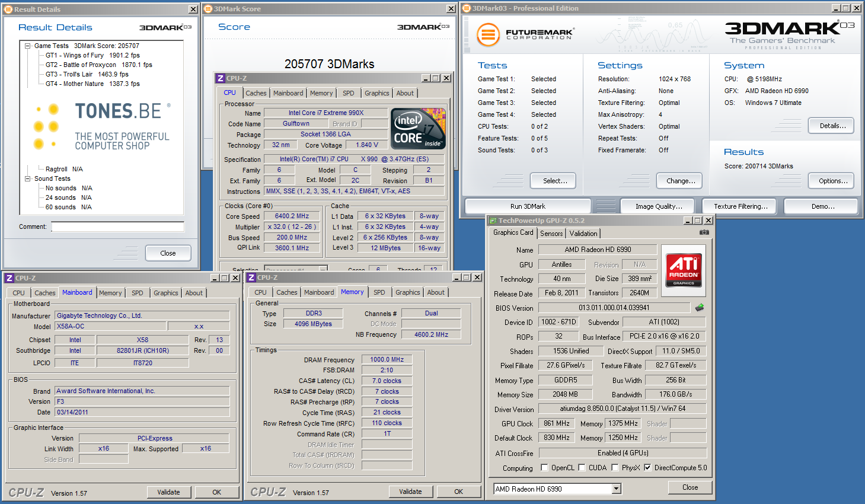The width and height of the screenshot is (865, 504).
Task: Select GT3 - Troll's Lair result row
Action: click(87, 74)
